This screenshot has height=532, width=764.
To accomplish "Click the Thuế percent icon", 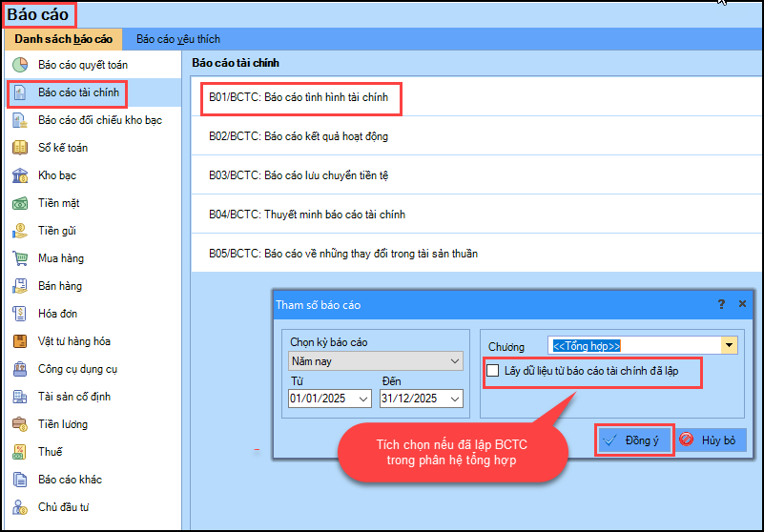I will pyautogui.click(x=19, y=452).
